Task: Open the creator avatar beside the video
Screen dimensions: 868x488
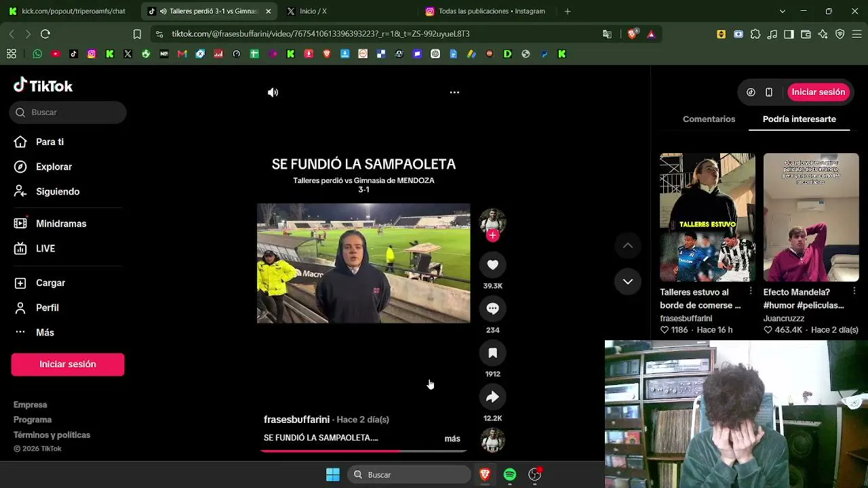Action: tap(492, 222)
